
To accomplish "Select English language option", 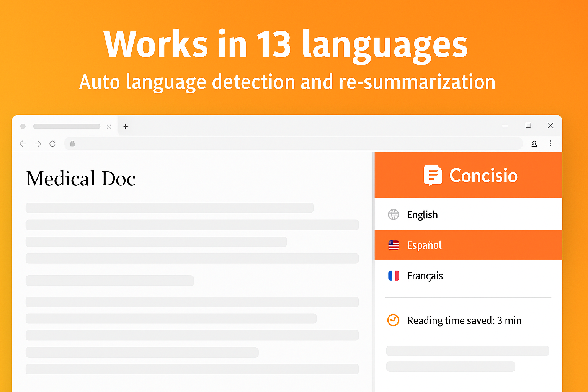I will [468, 214].
